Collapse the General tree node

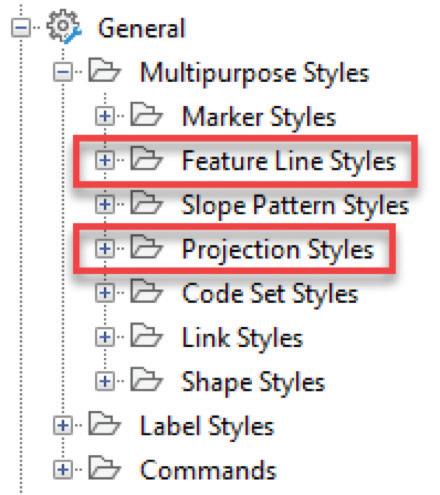(x=21, y=28)
